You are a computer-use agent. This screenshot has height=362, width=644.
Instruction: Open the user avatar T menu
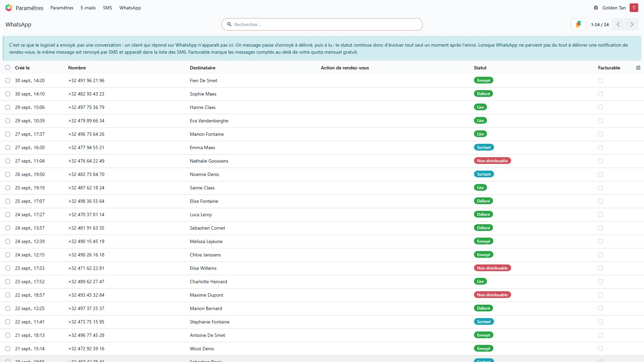(634, 8)
